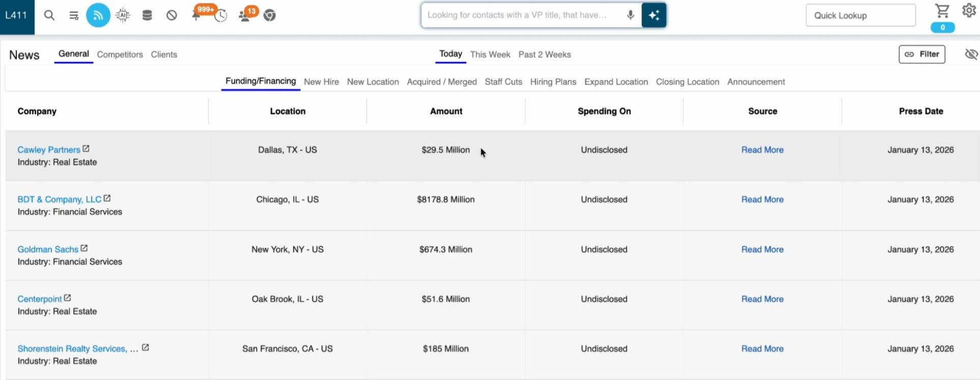Click the Spending On column header
The width and height of the screenshot is (980, 380).
coord(604,111)
